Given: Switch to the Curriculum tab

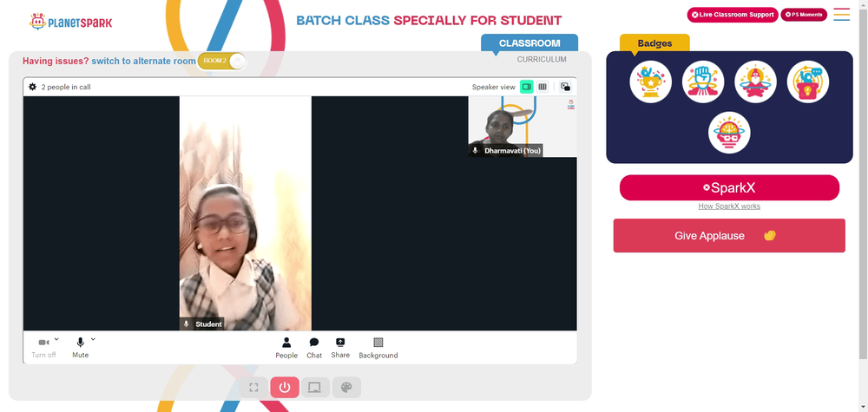Looking at the screenshot, I should click(x=542, y=60).
